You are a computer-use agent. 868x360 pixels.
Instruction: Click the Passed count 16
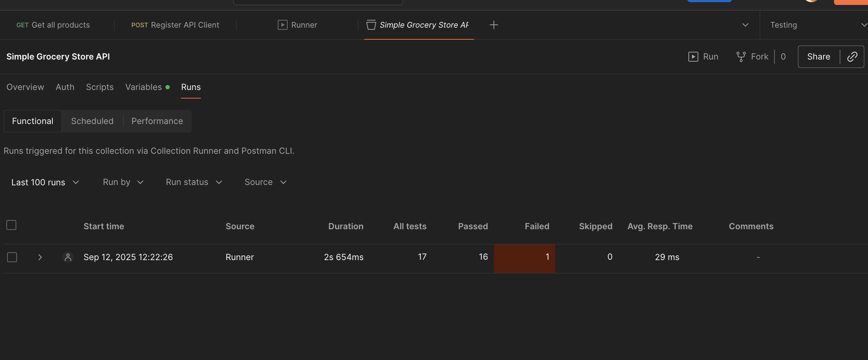point(483,257)
